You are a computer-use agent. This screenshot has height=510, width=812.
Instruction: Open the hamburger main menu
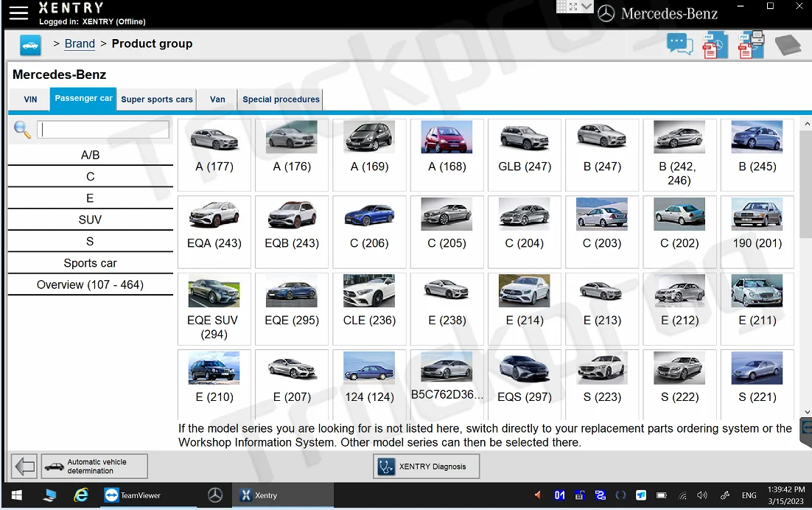click(x=18, y=13)
